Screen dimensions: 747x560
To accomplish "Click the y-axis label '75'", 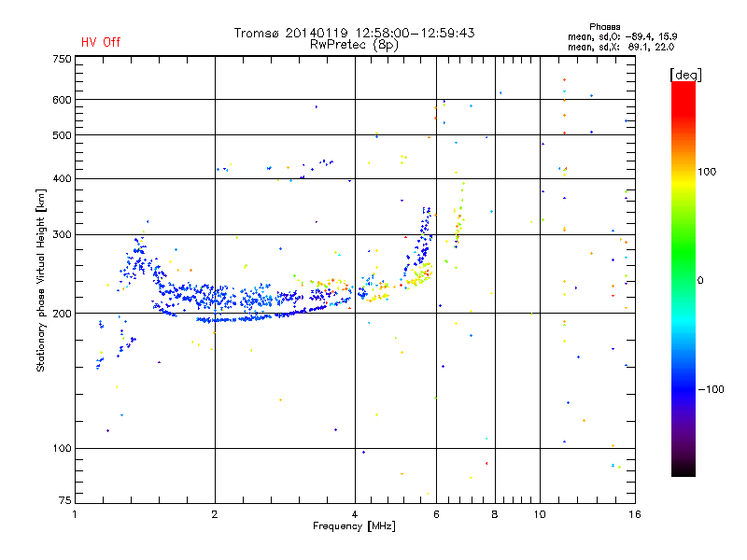I will pyautogui.click(x=65, y=500).
